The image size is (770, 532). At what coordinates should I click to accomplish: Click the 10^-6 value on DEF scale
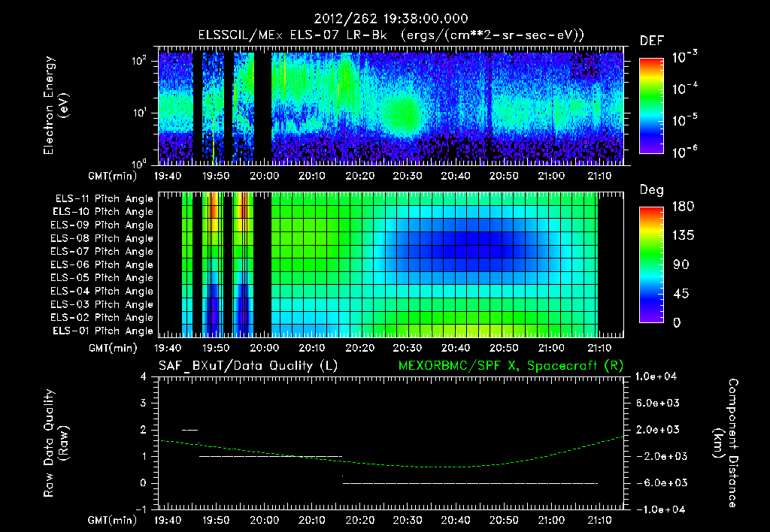coord(684,152)
